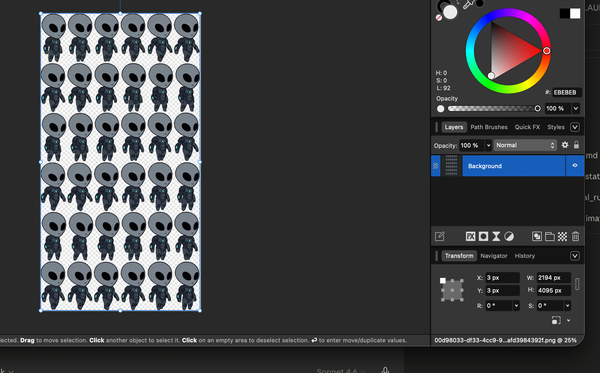The height and width of the screenshot is (373, 600).
Task: Open the R rotation dropdown arrow
Action: click(516, 306)
